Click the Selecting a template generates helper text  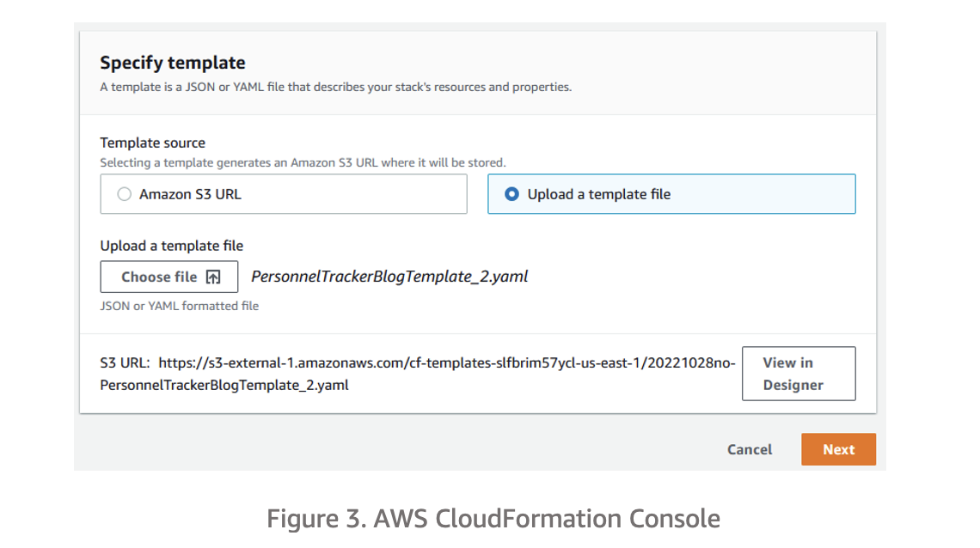[x=303, y=162]
